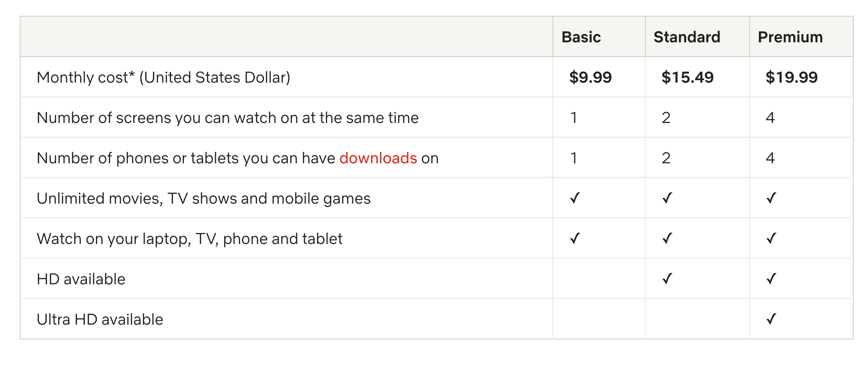The height and width of the screenshot is (365, 868).
Task: Click the Standard checkmark for Unlimited movies
Action: 667,198
